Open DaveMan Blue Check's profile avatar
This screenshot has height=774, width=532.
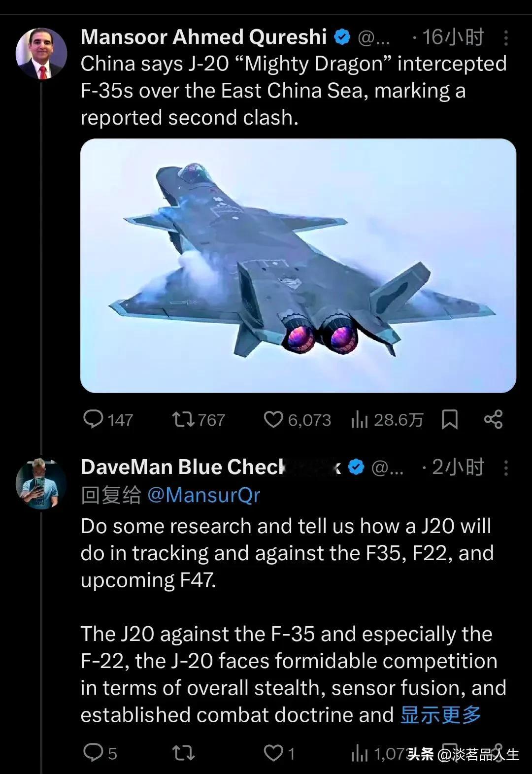(x=41, y=483)
